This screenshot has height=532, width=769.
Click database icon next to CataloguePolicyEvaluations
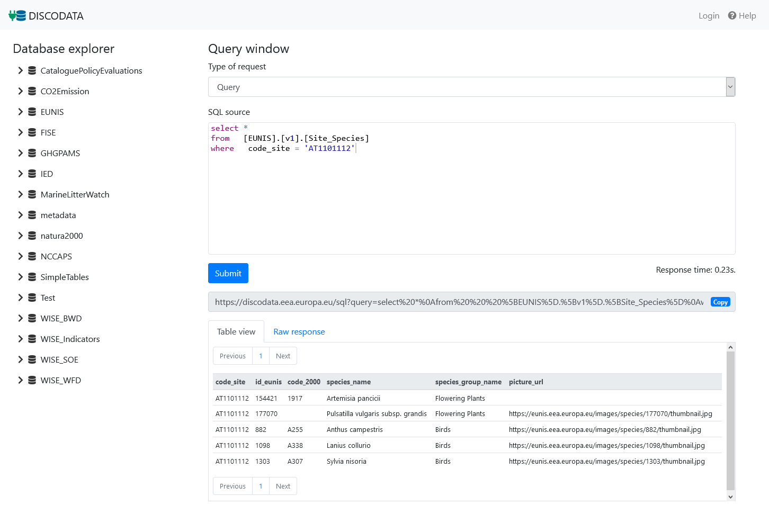32,70
